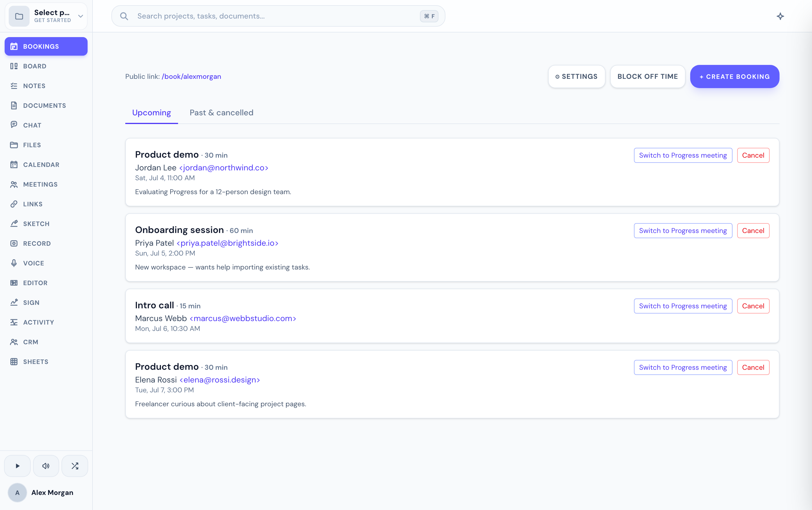Toggle the shuffle button
Screen dimensions: 812x510
coord(75,466)
